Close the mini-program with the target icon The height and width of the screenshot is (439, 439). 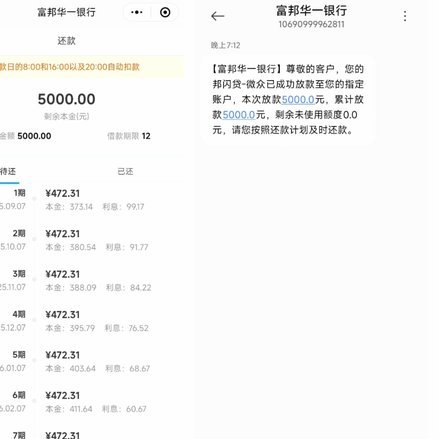click(165, 13)
